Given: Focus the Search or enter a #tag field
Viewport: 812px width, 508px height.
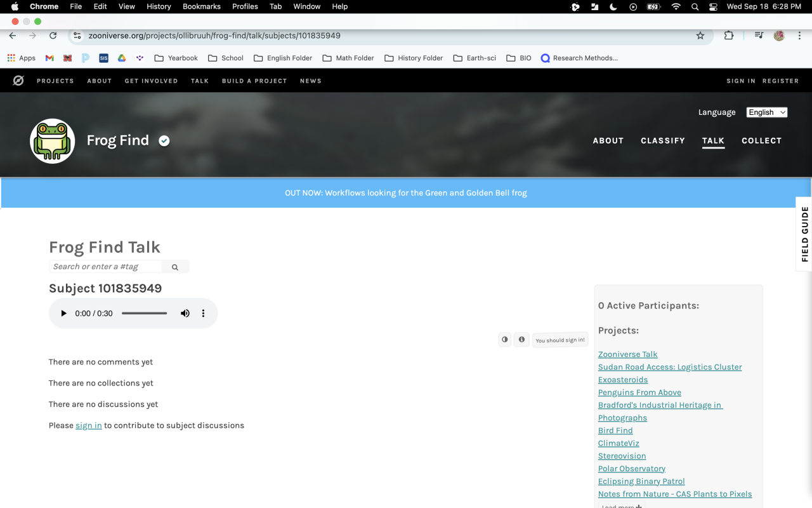Looking at the screenshot, I should [x=105, y=267].
